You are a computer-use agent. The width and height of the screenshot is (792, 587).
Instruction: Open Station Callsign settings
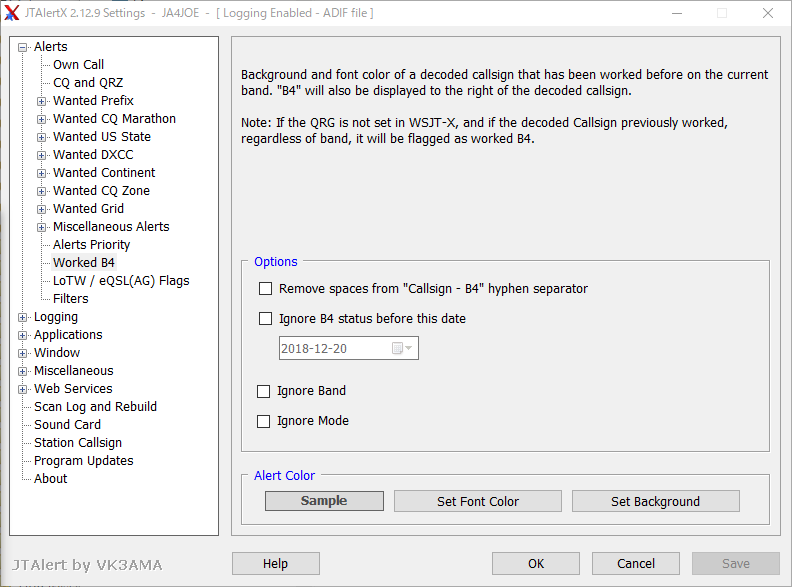click(x=78, y=443)
